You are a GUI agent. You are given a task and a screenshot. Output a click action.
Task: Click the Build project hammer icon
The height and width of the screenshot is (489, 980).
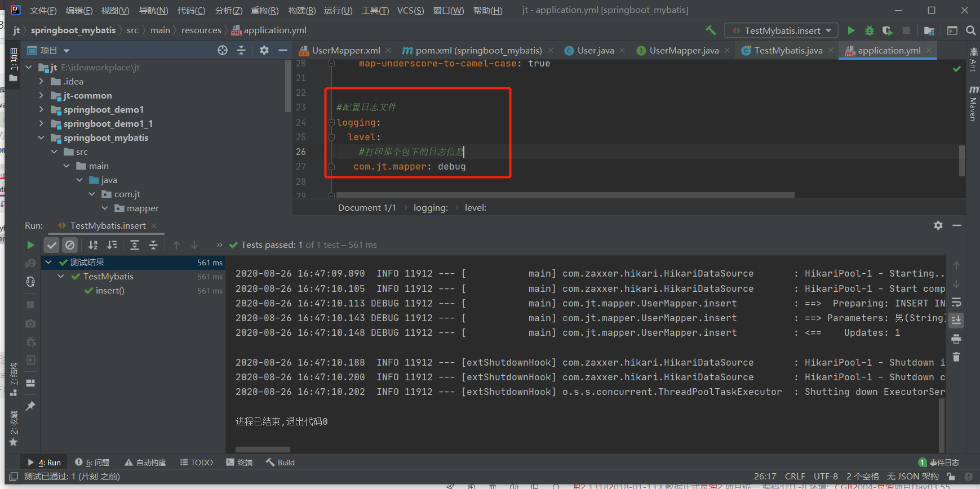(x=711, y=30)
